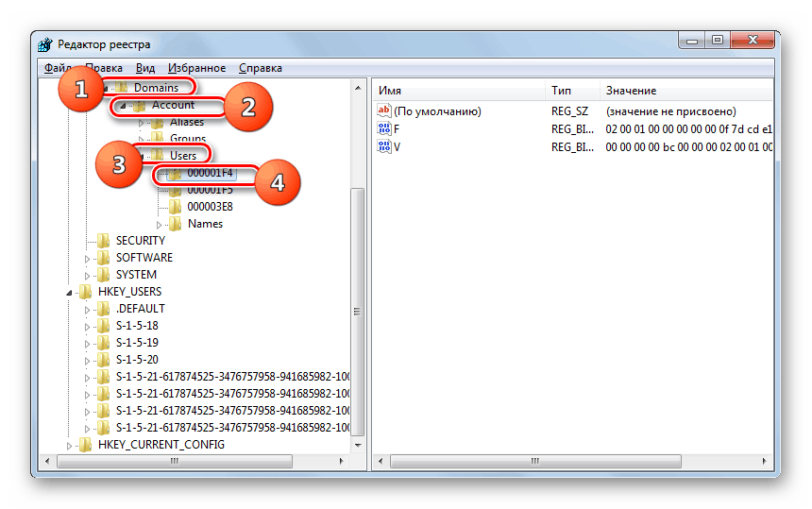Select the S-1-5-20 key
The width and height of the screenshot is (812, 509).
[x=137, y=360]
